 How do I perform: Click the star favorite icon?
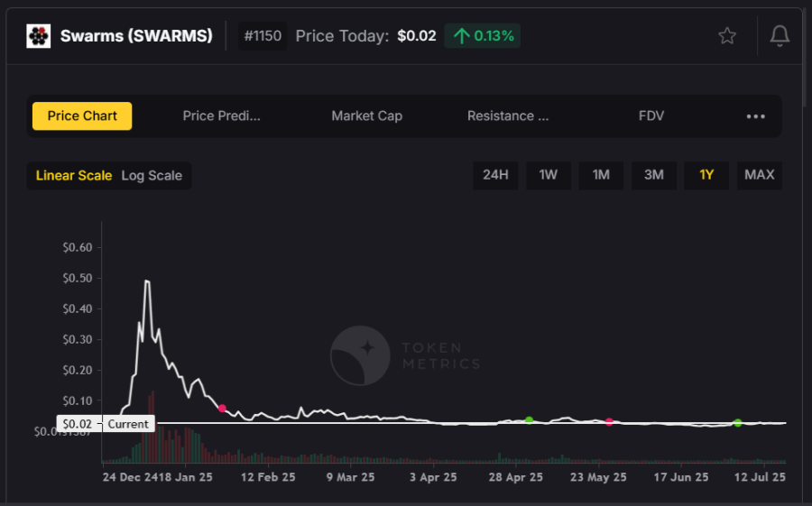click(727, 36)
